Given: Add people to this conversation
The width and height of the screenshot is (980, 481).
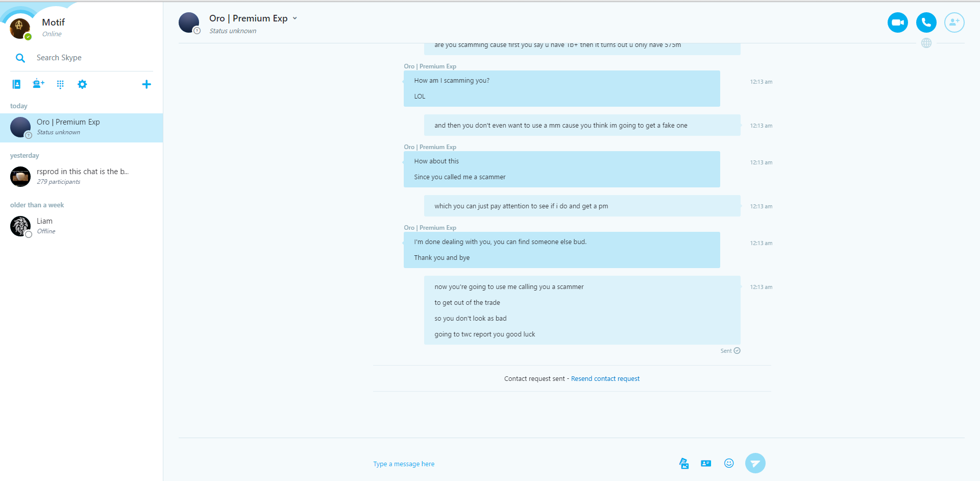Looking at the screenshot, I should pos(954,22).
